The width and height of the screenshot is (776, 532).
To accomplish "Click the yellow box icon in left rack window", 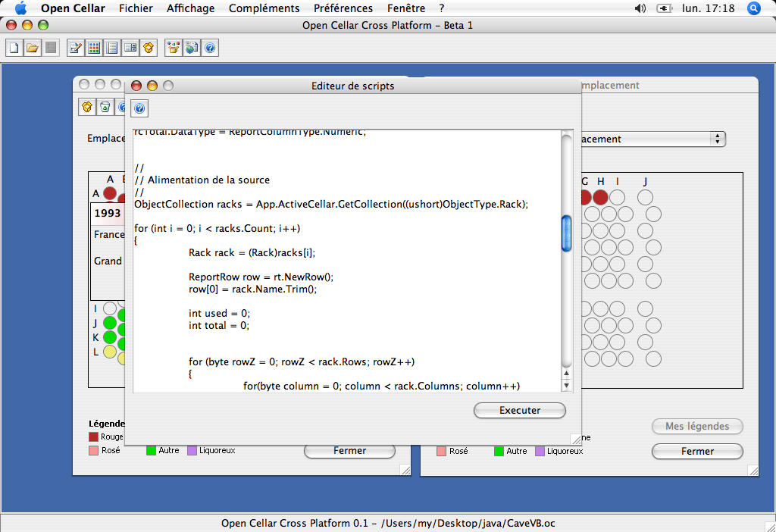I will pos(87,107).
